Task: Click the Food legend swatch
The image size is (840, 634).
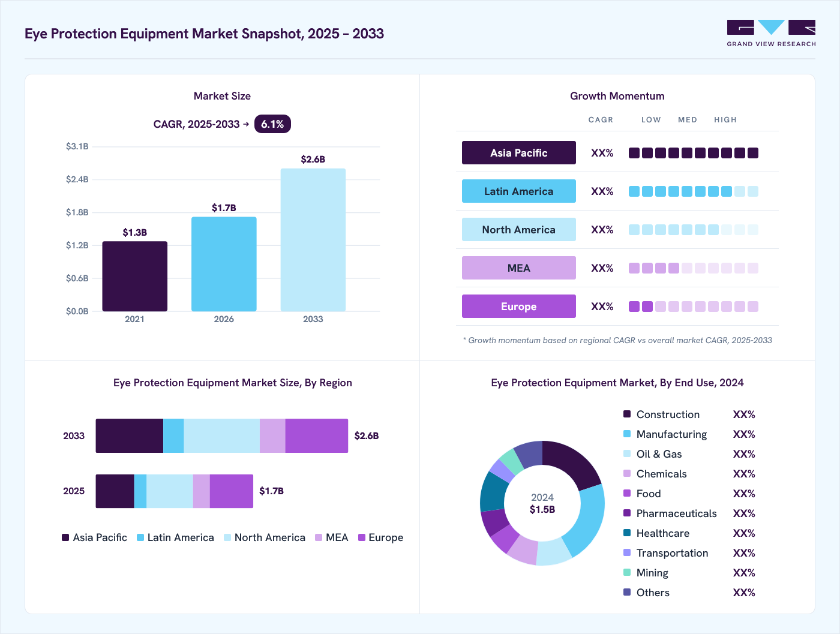Action: click(627, 493)
